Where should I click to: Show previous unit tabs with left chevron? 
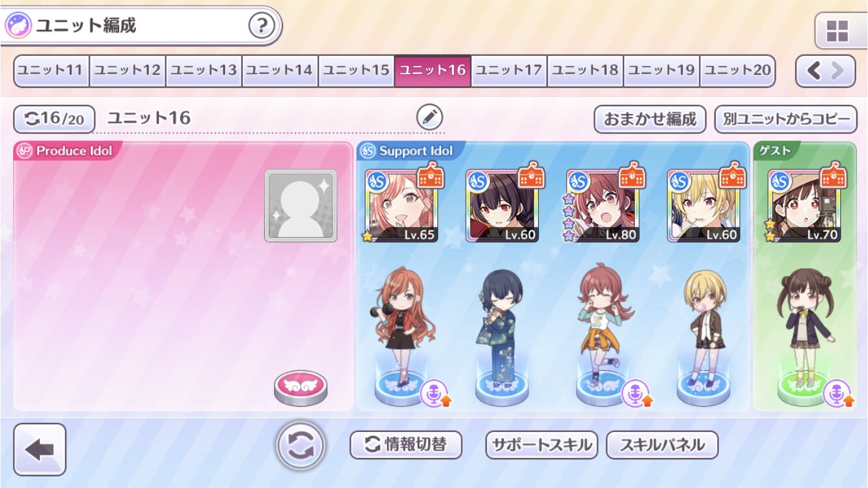pos(813,71)
